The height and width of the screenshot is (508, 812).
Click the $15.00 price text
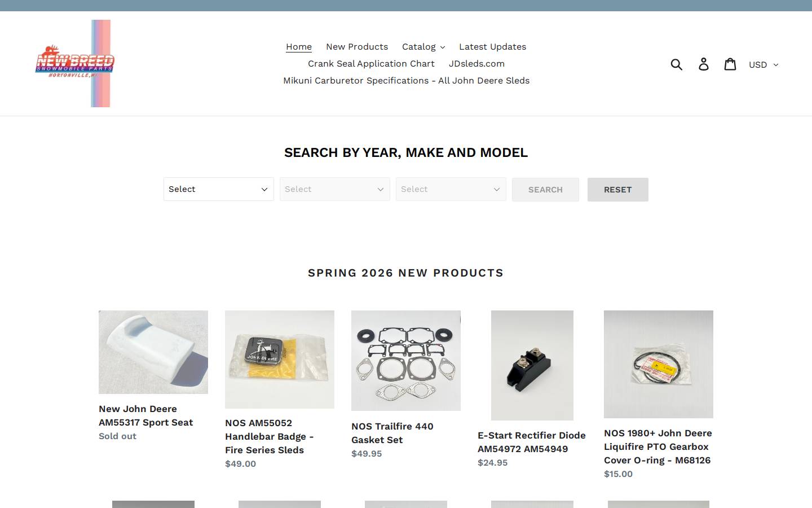pos(619,474)
